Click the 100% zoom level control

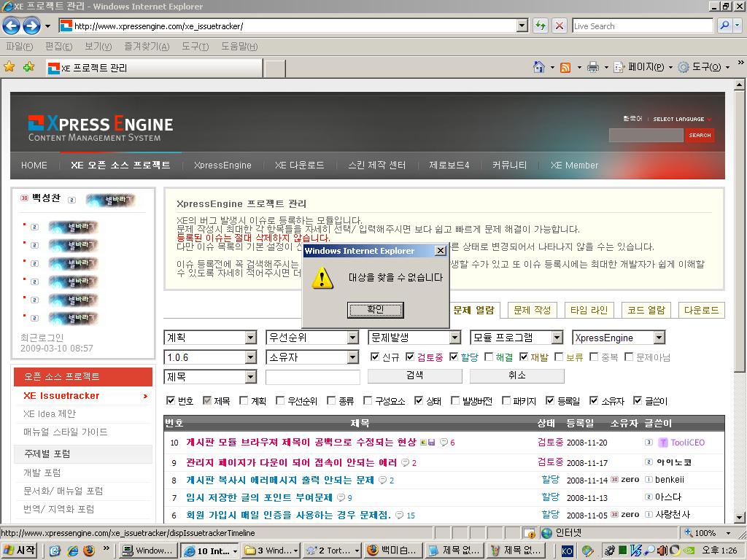[708, 533]
